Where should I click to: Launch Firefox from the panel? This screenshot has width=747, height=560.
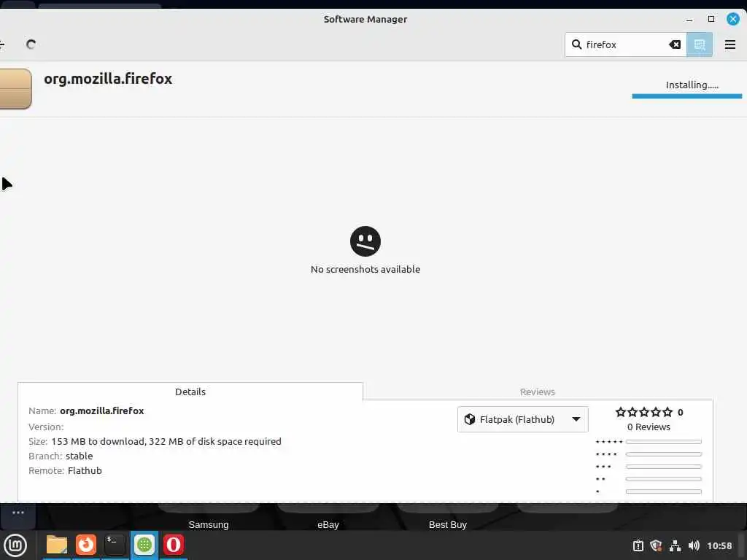(x=86, y=545)
